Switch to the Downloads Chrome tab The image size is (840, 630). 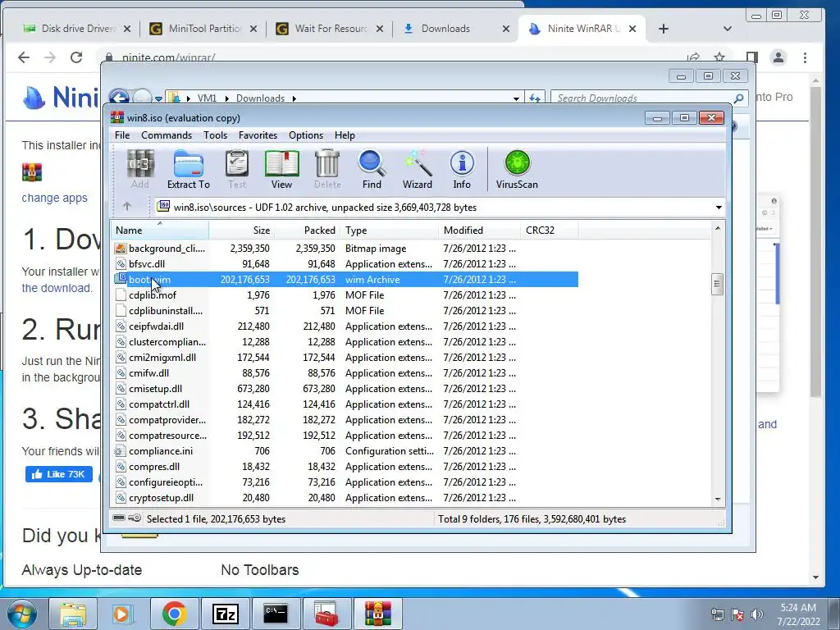click(455, 29)
